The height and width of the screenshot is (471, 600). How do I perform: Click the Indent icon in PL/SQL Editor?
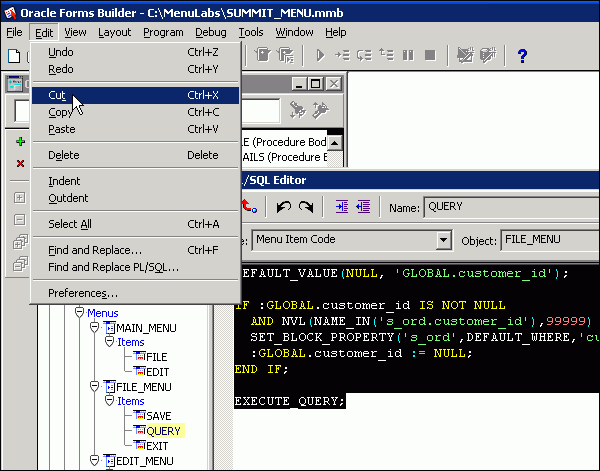click(x=342, y=207)
